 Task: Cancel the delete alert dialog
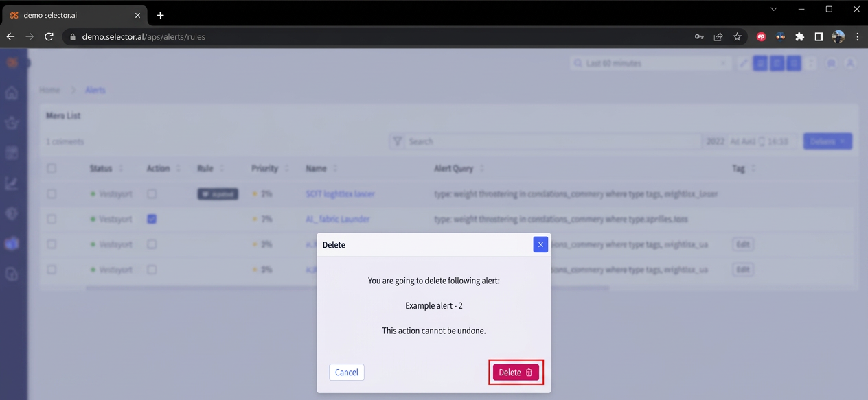click(346, 373)
